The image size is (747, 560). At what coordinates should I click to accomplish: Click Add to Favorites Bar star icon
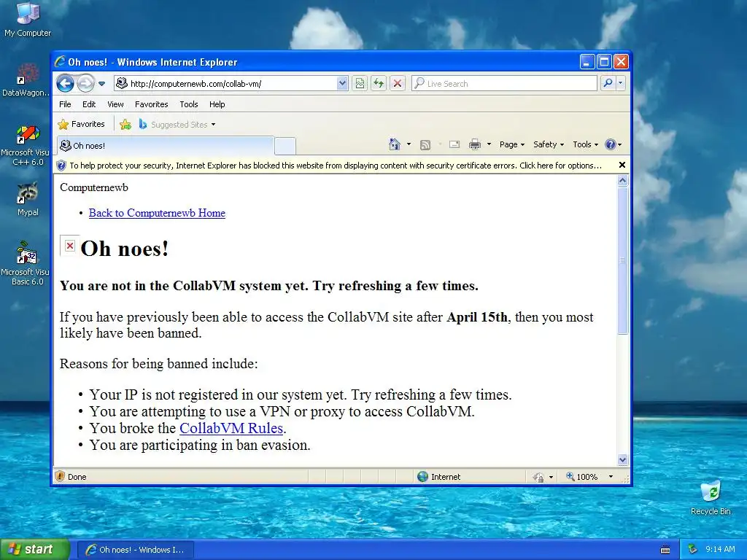tap(125, 124)
